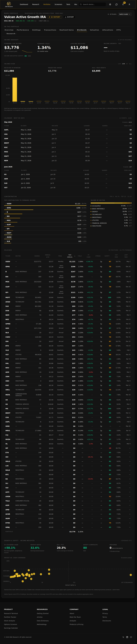Screen dimensions: 137x644
Task: Switch to the Holdings tab
Action: pos(36,30)
